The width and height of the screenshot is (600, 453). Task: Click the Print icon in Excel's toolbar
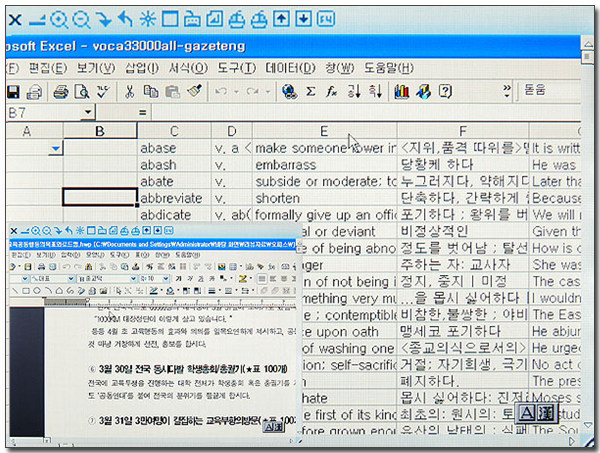coord(61,92)
